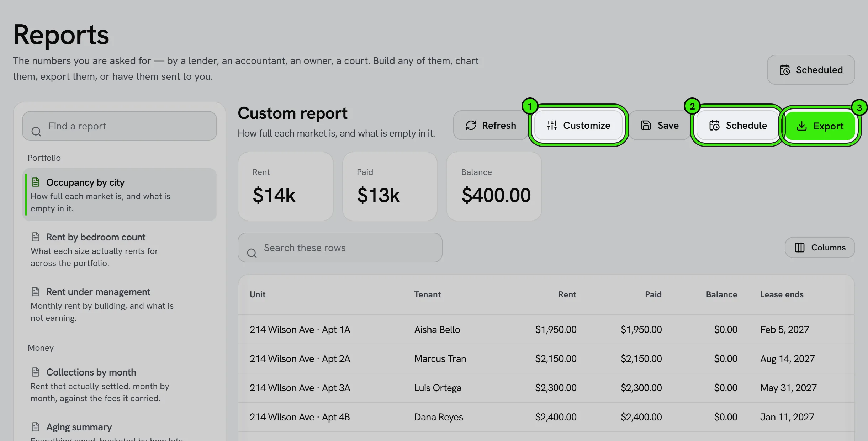Viewport: 868px width, 441px height.
Task: Click the Scheduled calendar icon
Action: pos(785,70)
